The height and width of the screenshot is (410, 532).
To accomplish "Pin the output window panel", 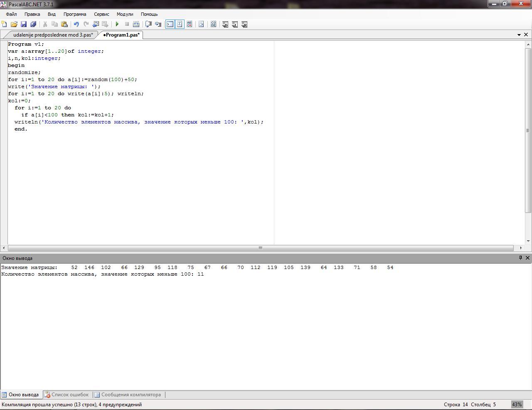I will [520, 258].
